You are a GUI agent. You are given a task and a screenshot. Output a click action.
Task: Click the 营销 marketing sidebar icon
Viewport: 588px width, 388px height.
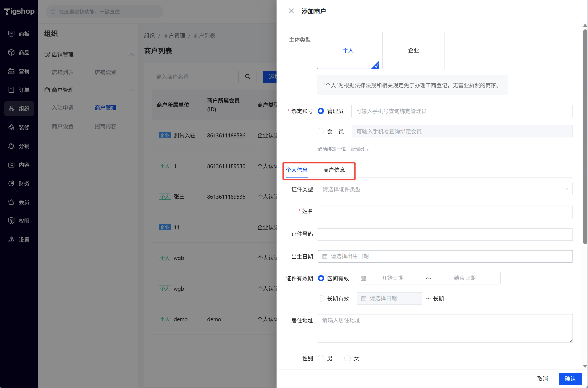tap(11, 71)
